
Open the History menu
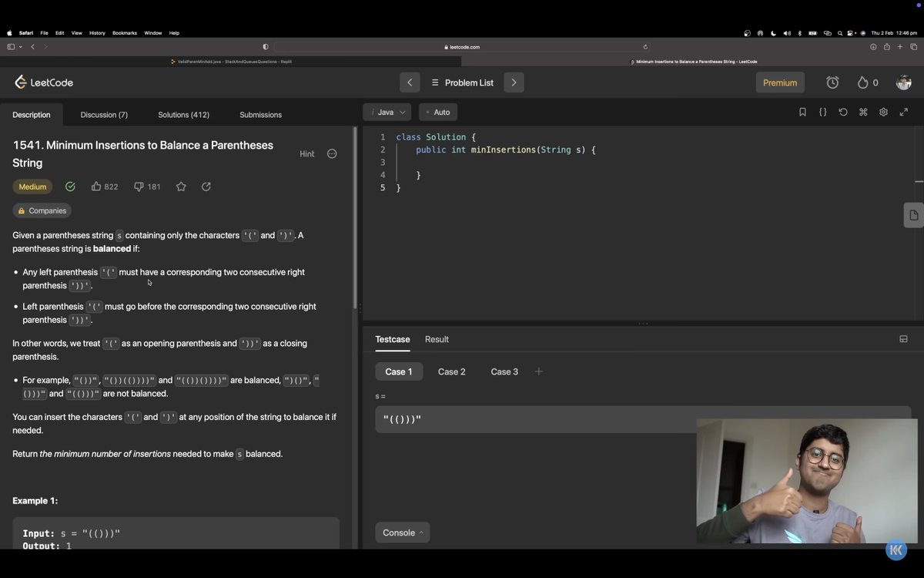(x=97, y=33)
